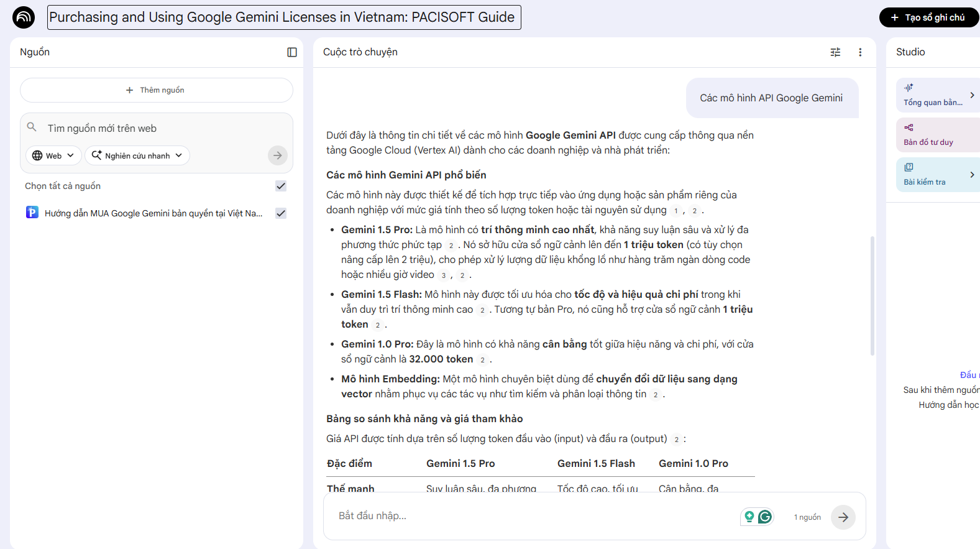This screenshot has height=549, width=980.
Task: Open the chat three-dot options menu
Action: (860, 52)
